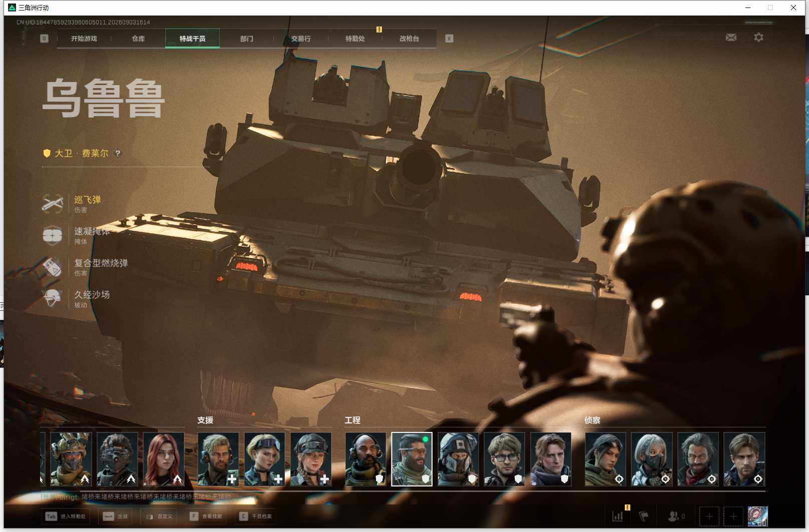Open the settings gear icon

(x=758, y=38)
